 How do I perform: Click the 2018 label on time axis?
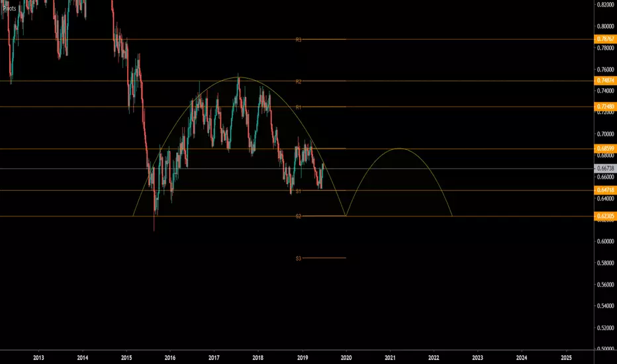point(258,357)
